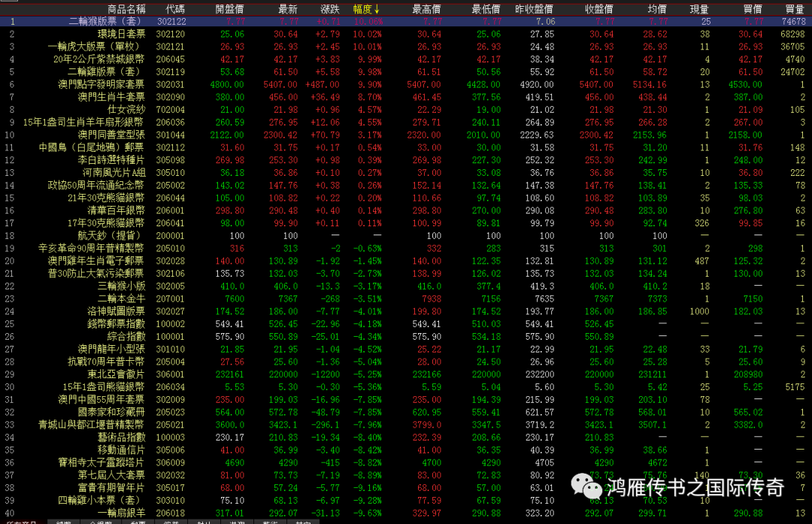This screenshot has width=812, height=524.
Task: Sort by the 幅度 column header
Action: tap(366, 9)
